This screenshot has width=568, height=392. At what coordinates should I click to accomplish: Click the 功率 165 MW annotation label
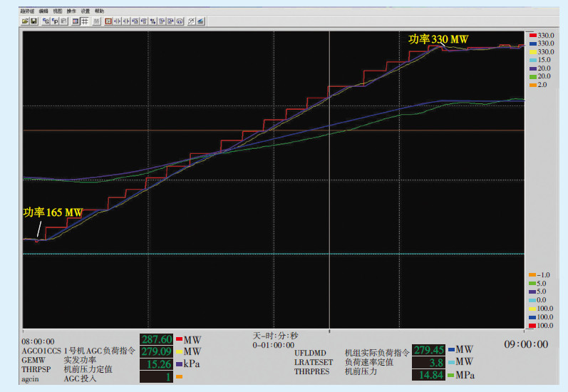[x=53, y=212]
